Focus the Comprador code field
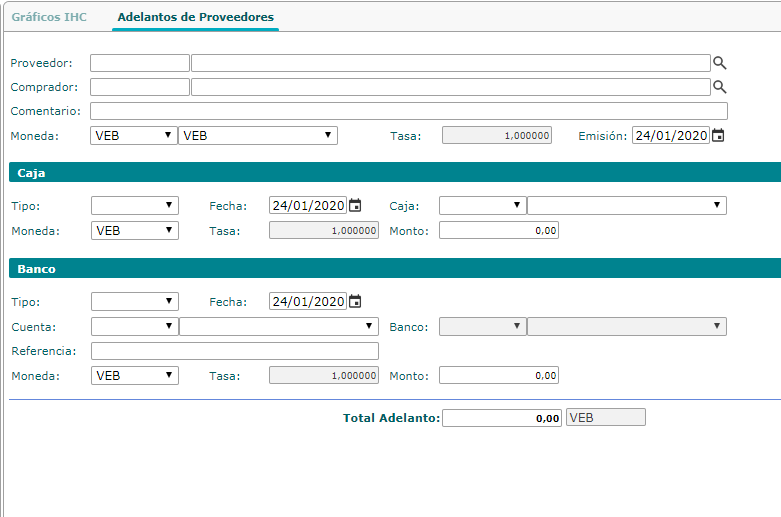Viewport: 781px width, 517px height. coord(140,87)
